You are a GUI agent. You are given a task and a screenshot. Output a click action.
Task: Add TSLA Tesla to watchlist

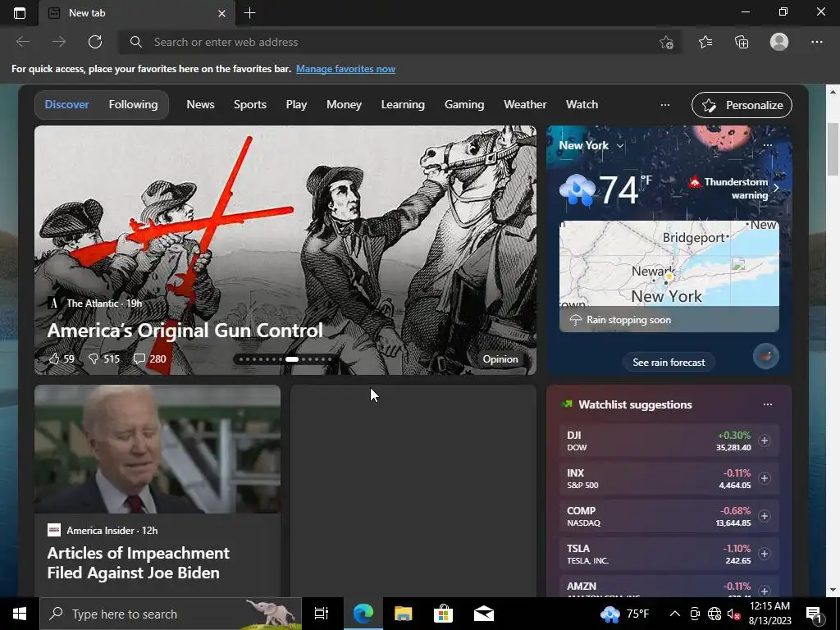click(x=765, y=554)
